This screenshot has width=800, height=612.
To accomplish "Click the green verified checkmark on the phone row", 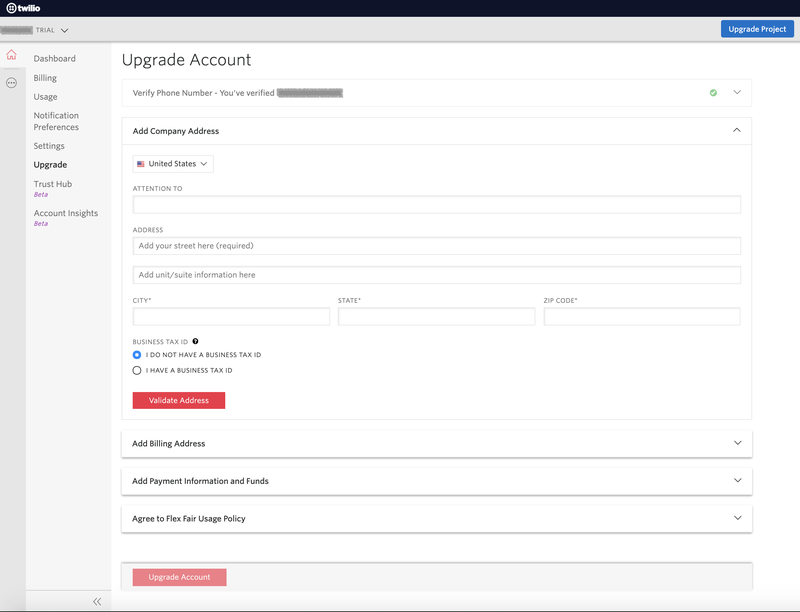I will pos(713,92).
